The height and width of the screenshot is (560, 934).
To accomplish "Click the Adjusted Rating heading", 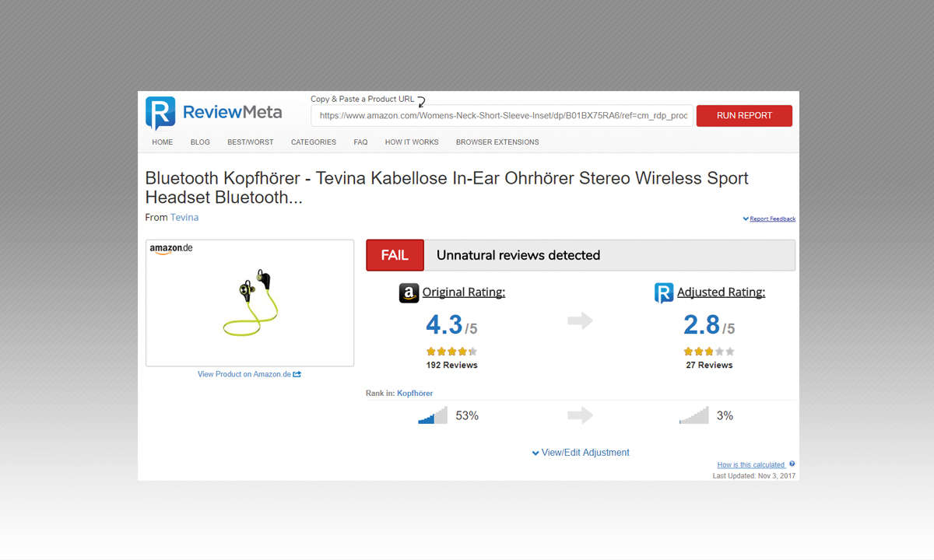I will click(x=721, y=292).
